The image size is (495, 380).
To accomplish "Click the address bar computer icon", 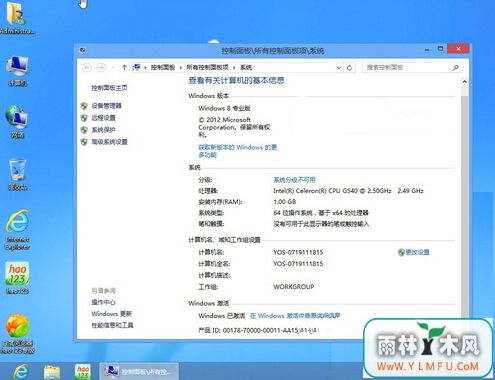I will tap(136, 68).
